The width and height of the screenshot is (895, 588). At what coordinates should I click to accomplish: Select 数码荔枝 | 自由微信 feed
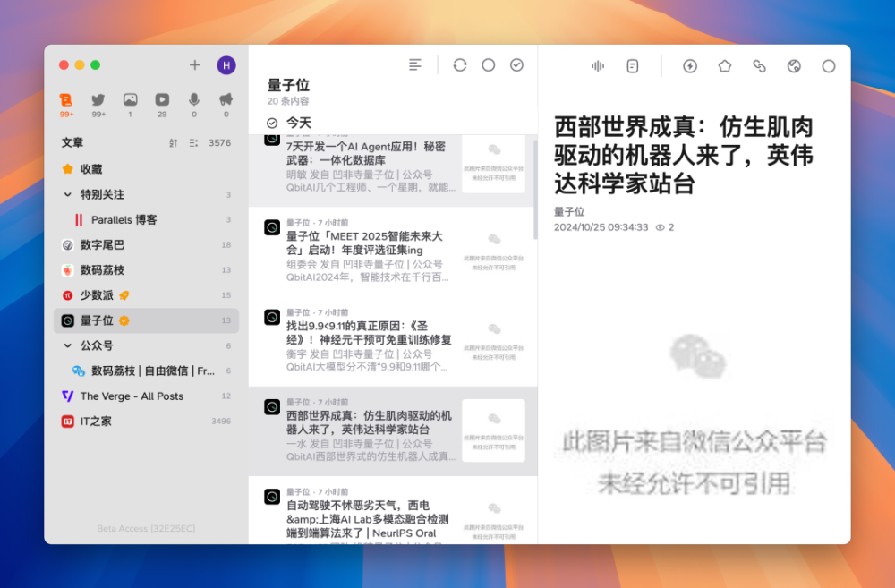(146, 371)
